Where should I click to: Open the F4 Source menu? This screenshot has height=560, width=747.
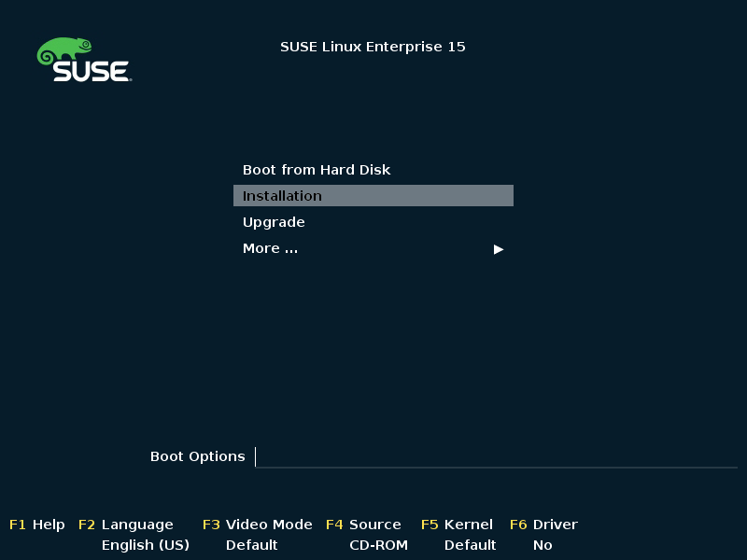click(x=363, y=525)
